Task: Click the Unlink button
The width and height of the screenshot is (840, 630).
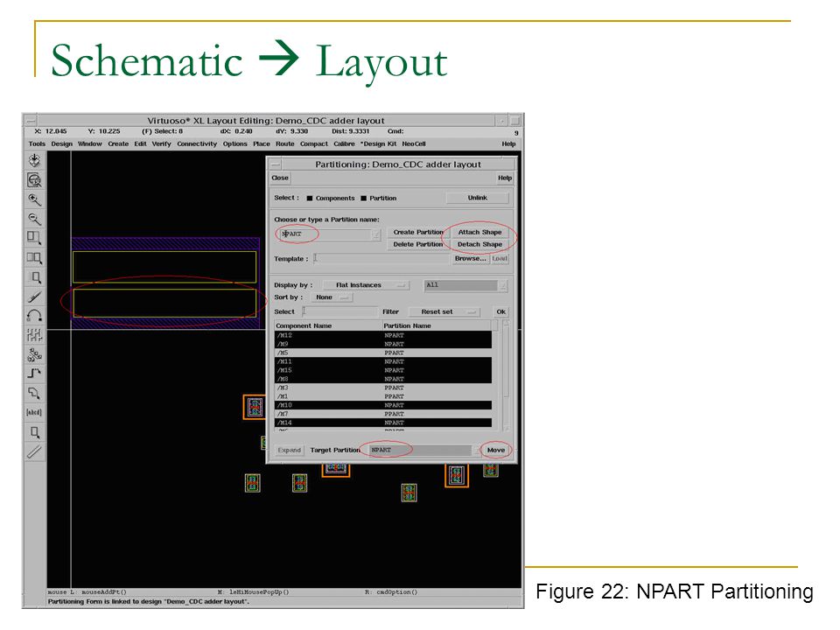Action: 478,199
